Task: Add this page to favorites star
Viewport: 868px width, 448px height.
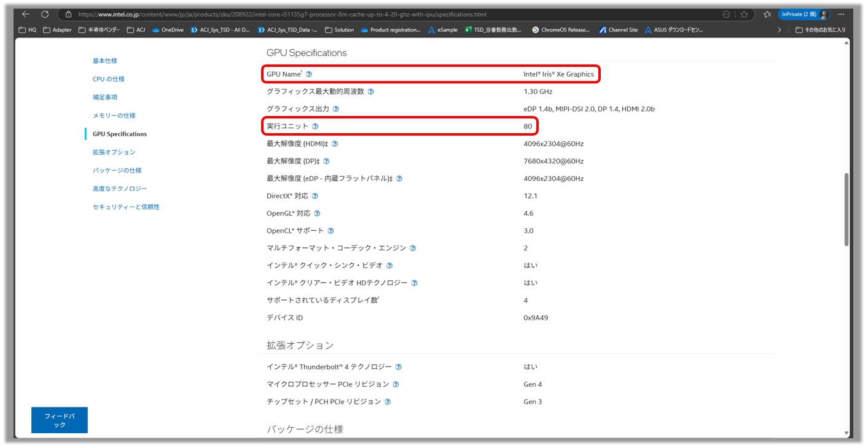Action: [745, 14]
